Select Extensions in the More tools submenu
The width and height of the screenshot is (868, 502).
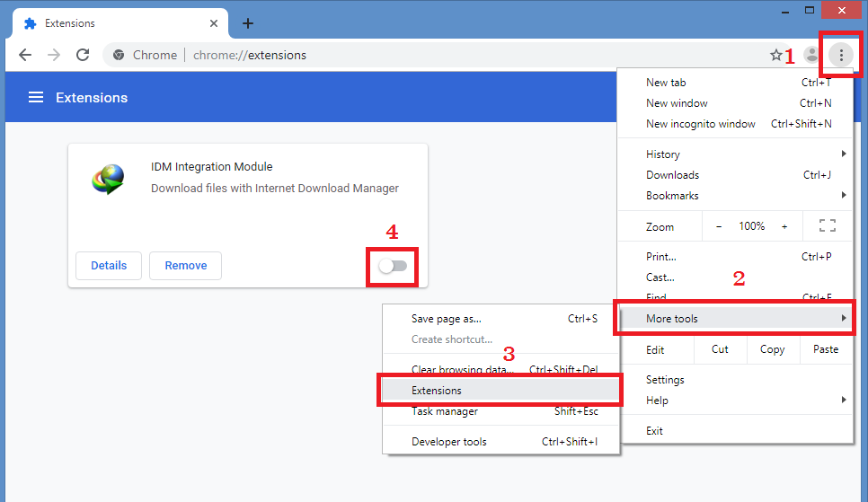[x=501, y=391]
